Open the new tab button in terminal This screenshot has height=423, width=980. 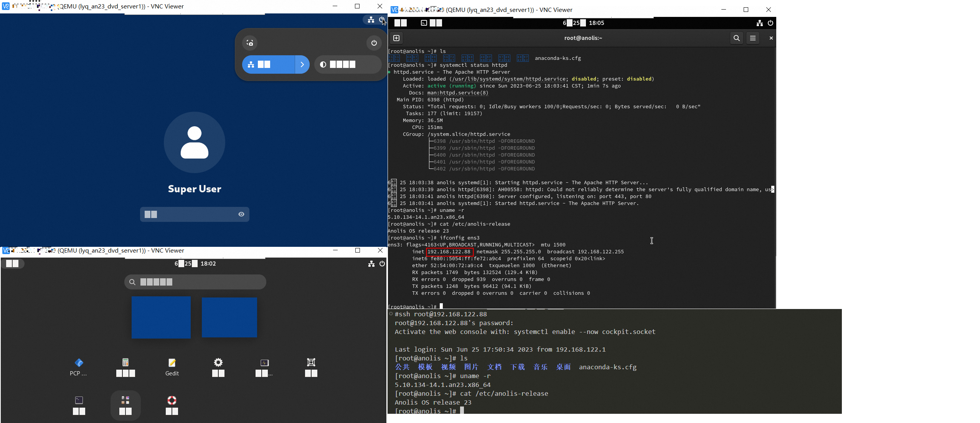[396, 38]
